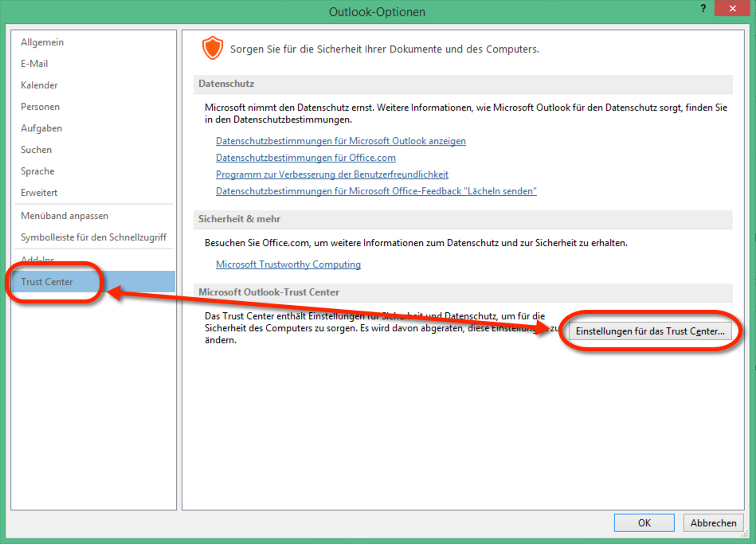Click the Office-Feedback "Lächeln senden" privacy link
Image resolution: width=756 pixels, height=544 pixels.
[376, 191]
